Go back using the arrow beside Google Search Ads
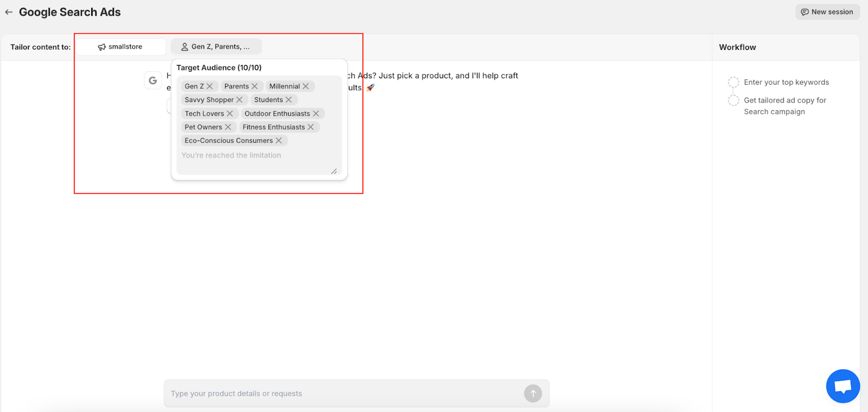Screen dimensions: 868x412 [x=9, y=12]
